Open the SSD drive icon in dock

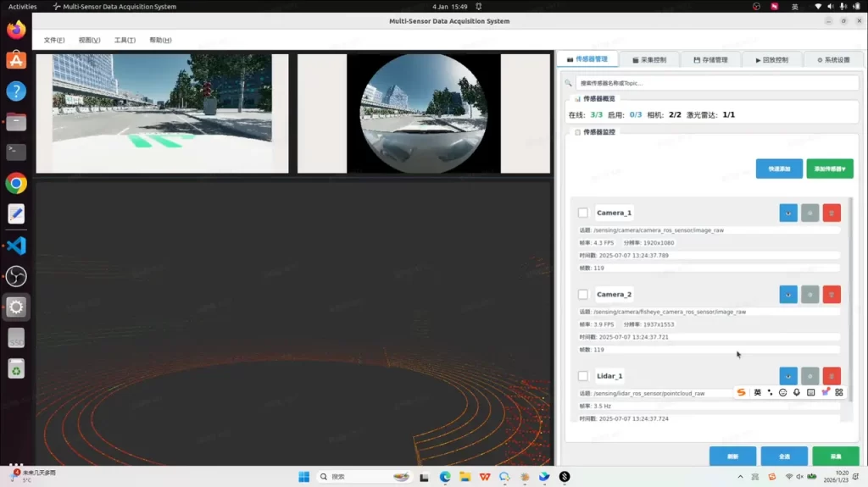click(x=16, y=338)
